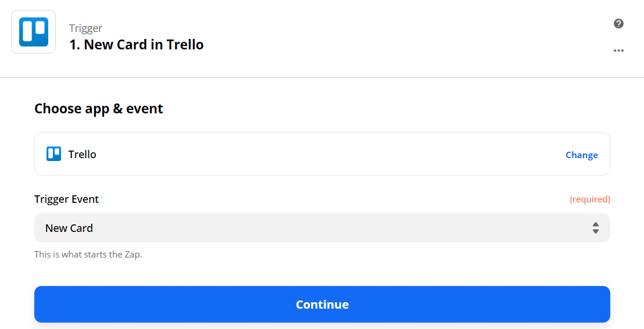The image size is (644, 329).
Task: Click the "This is what starts the Zap." hint
Action: coord(88,255)
